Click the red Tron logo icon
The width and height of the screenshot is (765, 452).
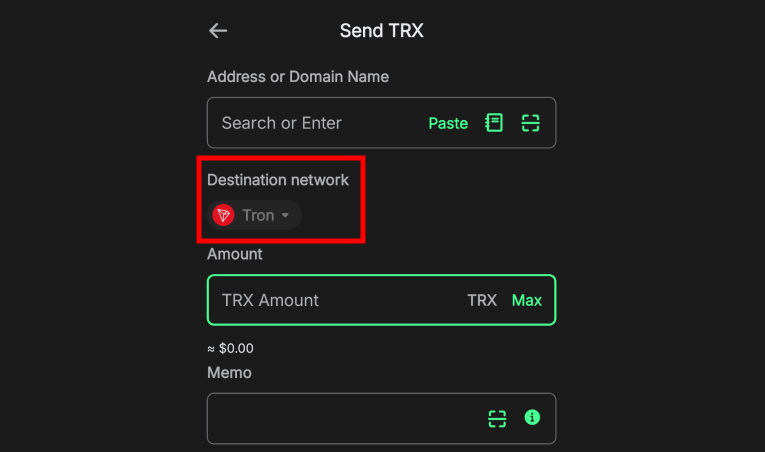pos(223,215)
